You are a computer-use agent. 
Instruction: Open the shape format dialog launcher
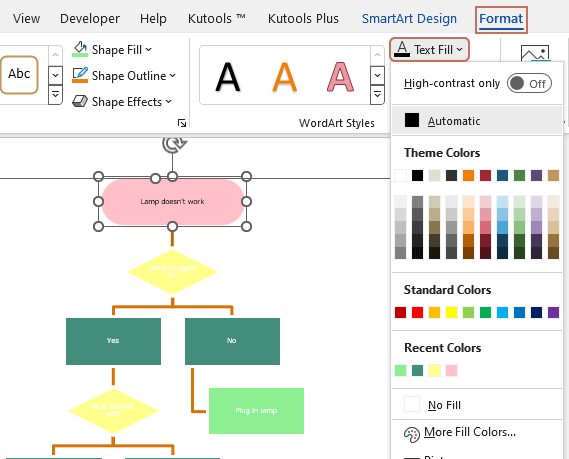pos(182,123)
